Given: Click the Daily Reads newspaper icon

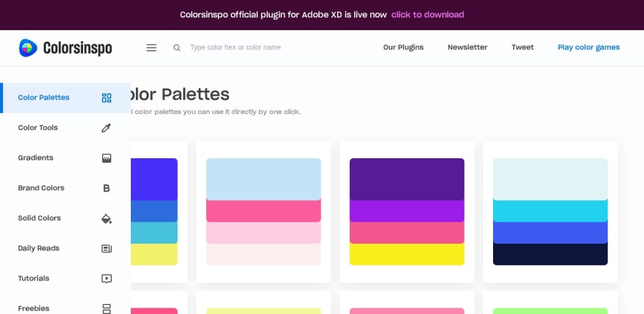Looking at the screenshot, I should (x=106, y=249).
